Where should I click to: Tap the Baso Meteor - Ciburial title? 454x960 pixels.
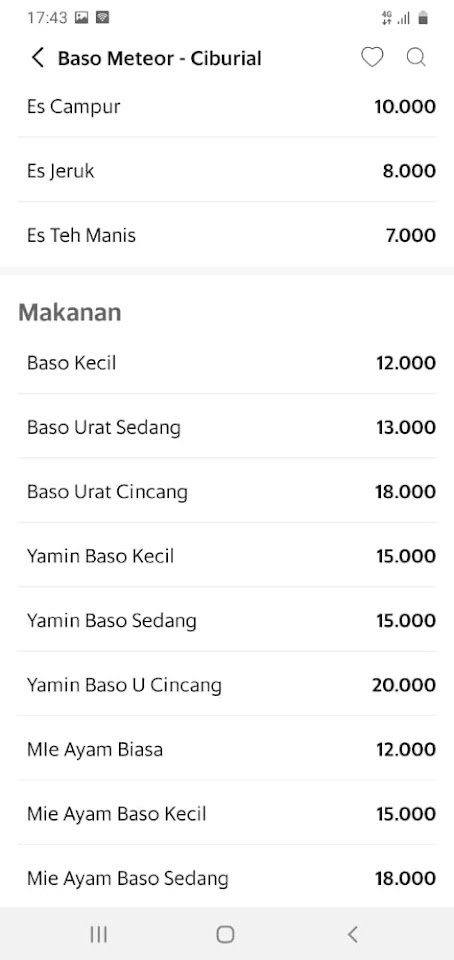(x=160, y=58)
